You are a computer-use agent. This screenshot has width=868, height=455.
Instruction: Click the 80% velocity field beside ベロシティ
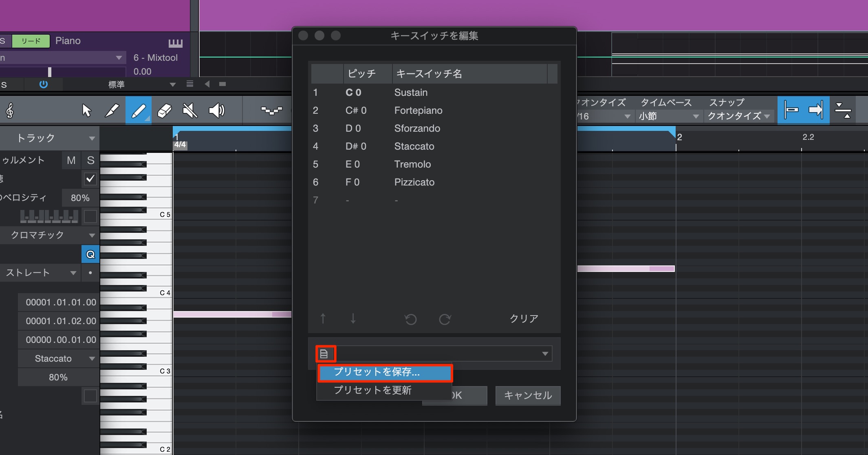(x=80, y=198)
